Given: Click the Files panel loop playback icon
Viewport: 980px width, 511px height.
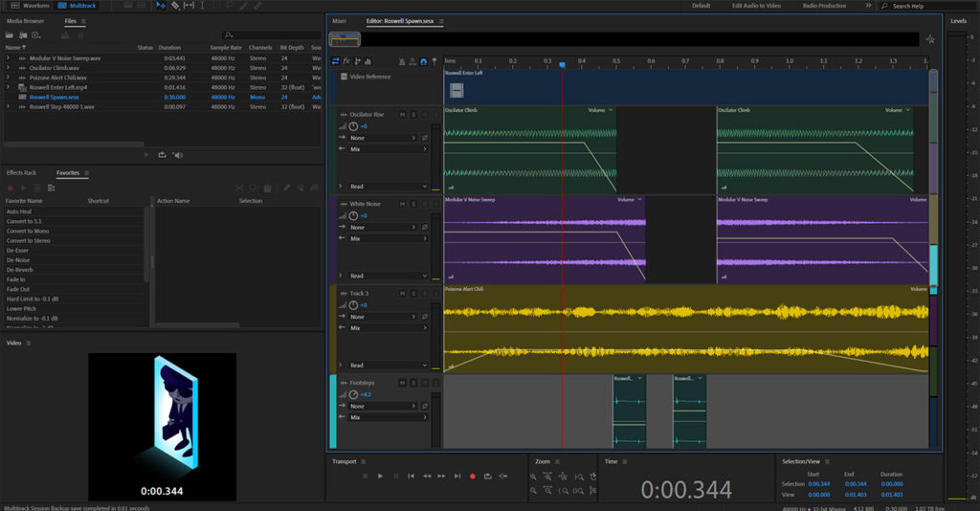Looking at the screenshot, I should (162, 155).
